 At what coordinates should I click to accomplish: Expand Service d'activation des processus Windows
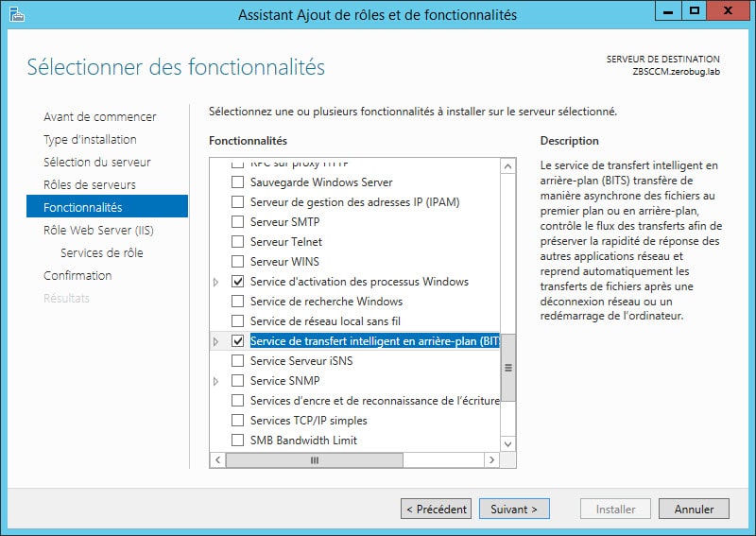[216, 282]
